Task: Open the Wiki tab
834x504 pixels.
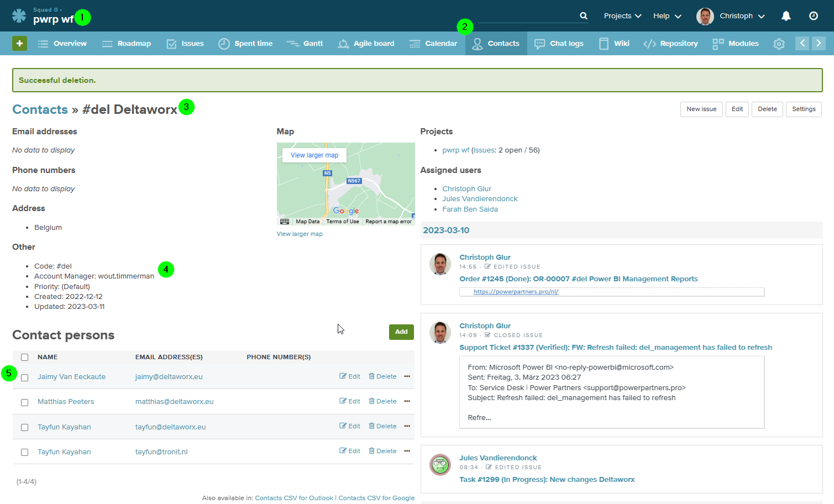Action: pos(614,43)
